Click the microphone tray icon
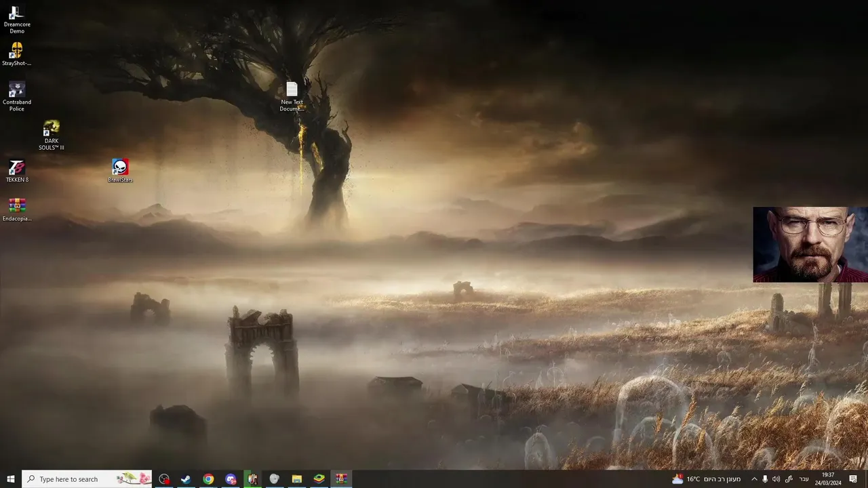This screenshot has width=868, height=488. click(765, 479)
